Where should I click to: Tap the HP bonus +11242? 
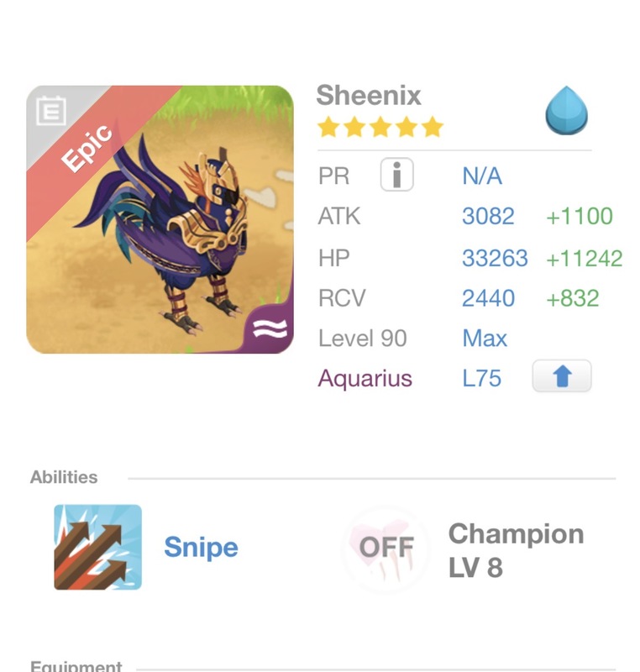click(x=584, y=258)
